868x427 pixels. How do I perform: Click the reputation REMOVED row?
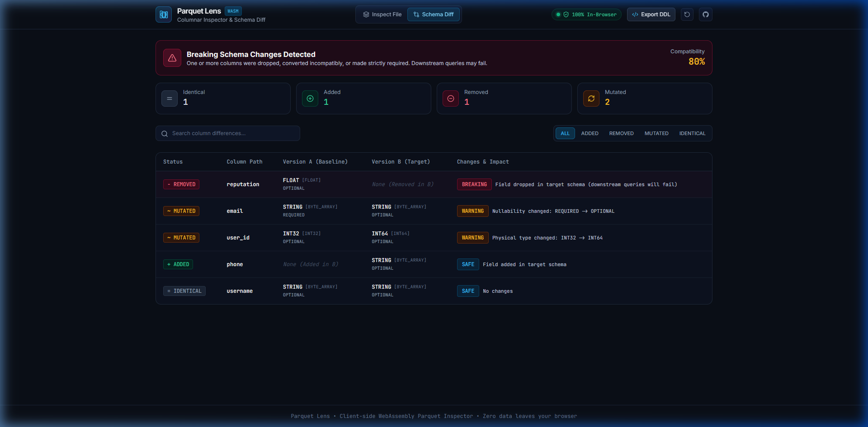pyautogui.click(x=434, y=184)
